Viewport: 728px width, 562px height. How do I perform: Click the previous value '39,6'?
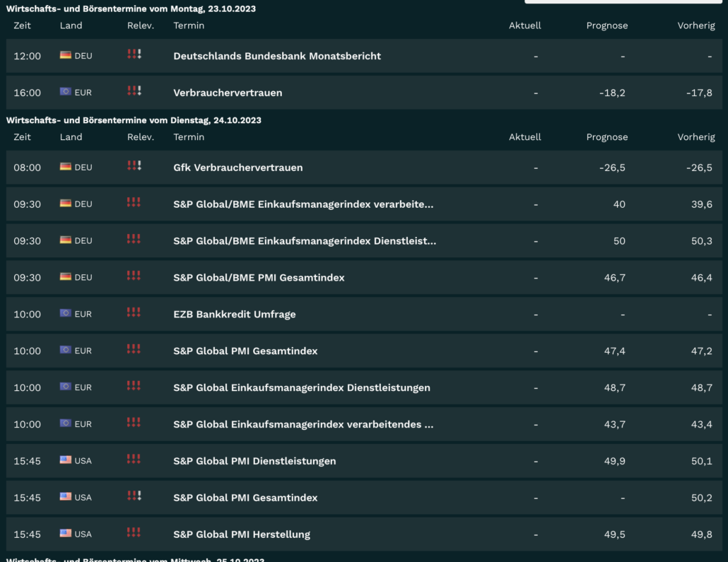(x=702, y=204)
